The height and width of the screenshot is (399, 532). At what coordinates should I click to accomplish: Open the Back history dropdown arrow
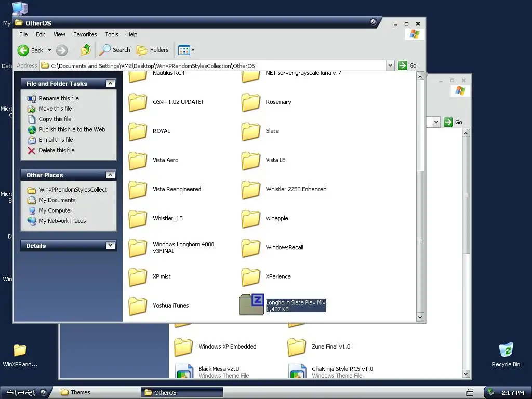tap(49, 50)
